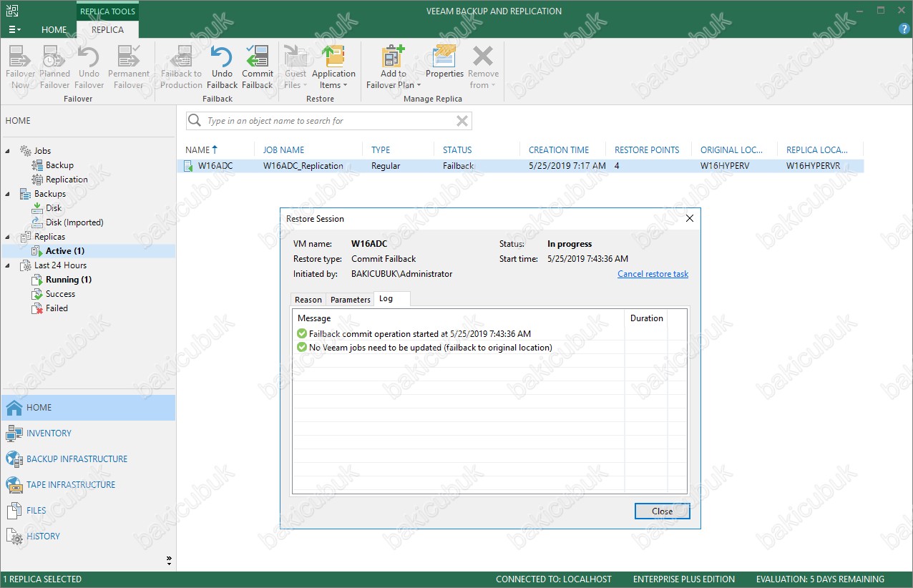Select Failed under Last 24 Hours

point(57,308)
